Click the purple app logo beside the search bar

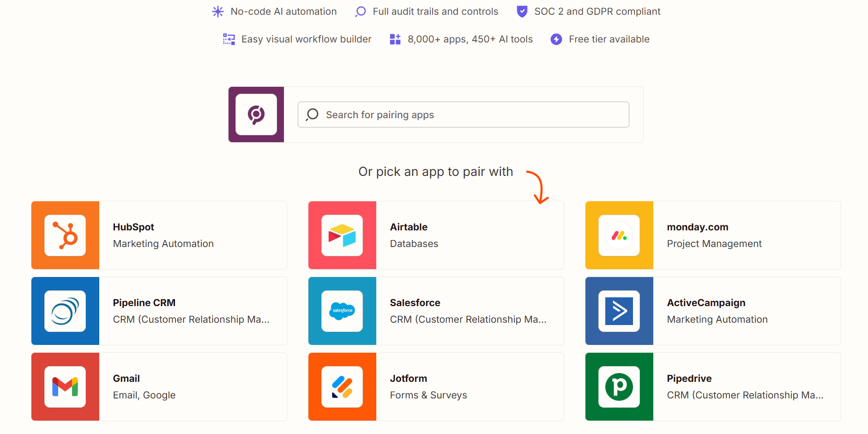256,115
